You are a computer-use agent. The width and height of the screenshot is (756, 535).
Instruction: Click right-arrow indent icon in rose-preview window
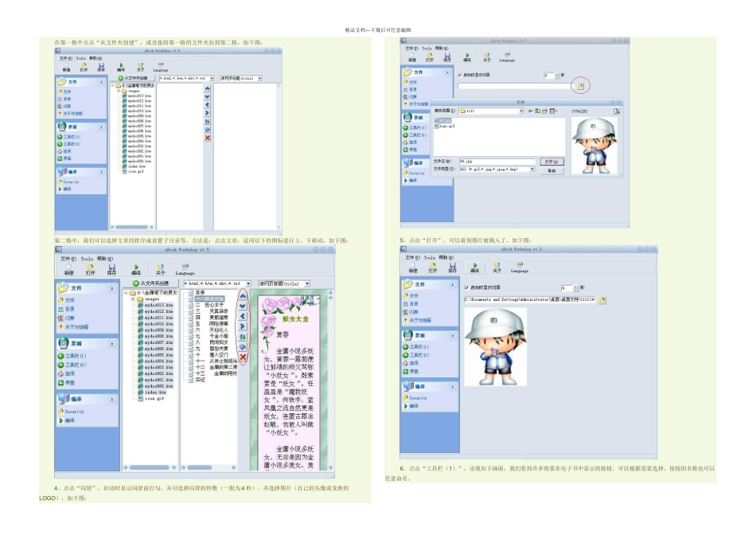243,326
